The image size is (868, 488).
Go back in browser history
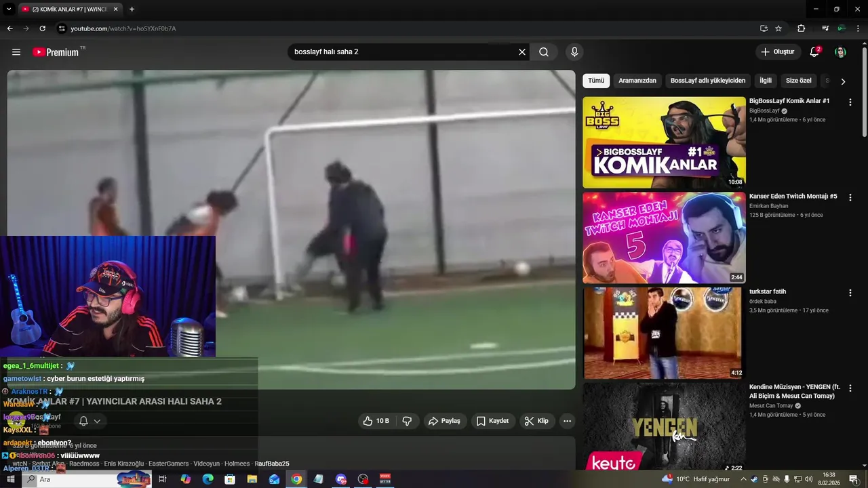click(9, 28)
